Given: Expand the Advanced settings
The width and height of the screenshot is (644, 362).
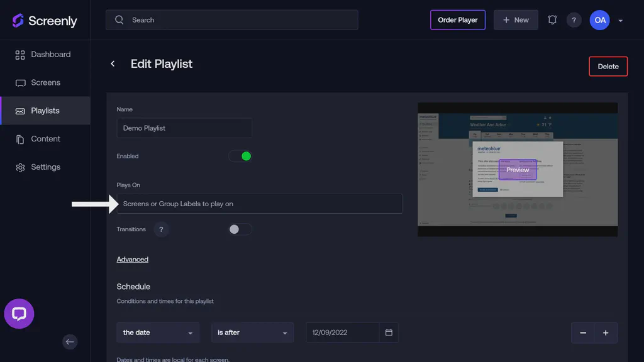Looking at the screenshot, I should (132, 259).
